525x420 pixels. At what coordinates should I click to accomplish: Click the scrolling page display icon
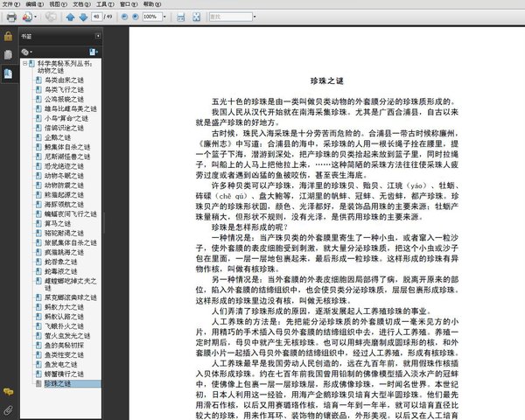[180, 17]
